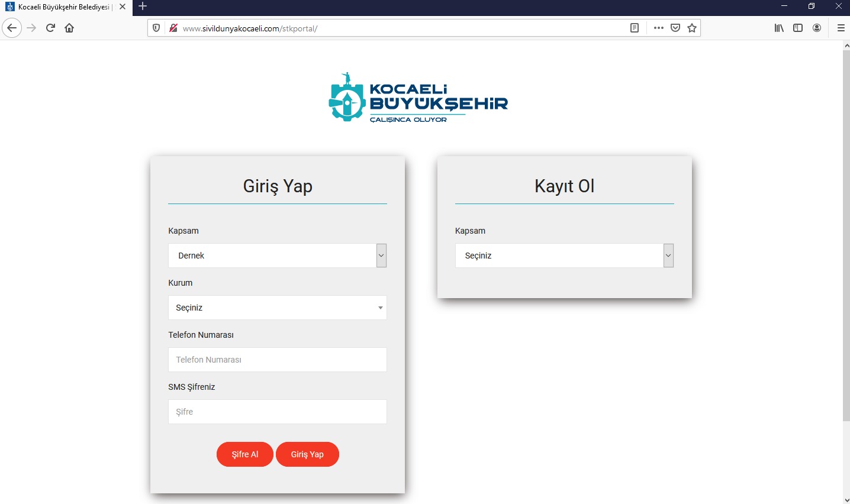Expand the Kurum Seçiniz dropdown
The height and width of the screenshot is (504, 850).
click(x=278, y=308)
